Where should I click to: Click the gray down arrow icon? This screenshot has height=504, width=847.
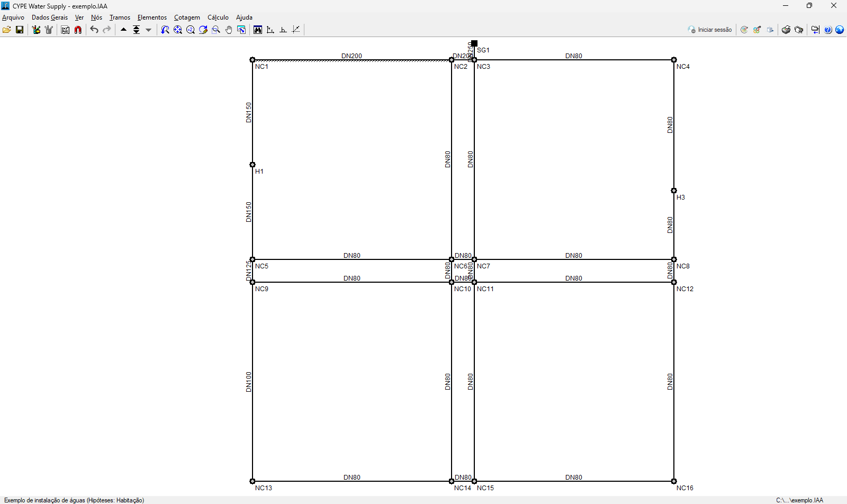[149, 30]
